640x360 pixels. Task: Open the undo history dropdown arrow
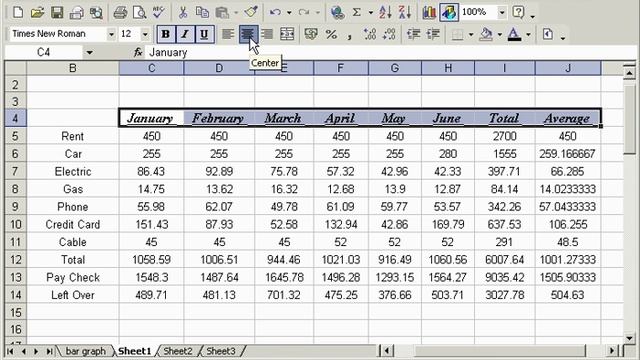point(289,13)
